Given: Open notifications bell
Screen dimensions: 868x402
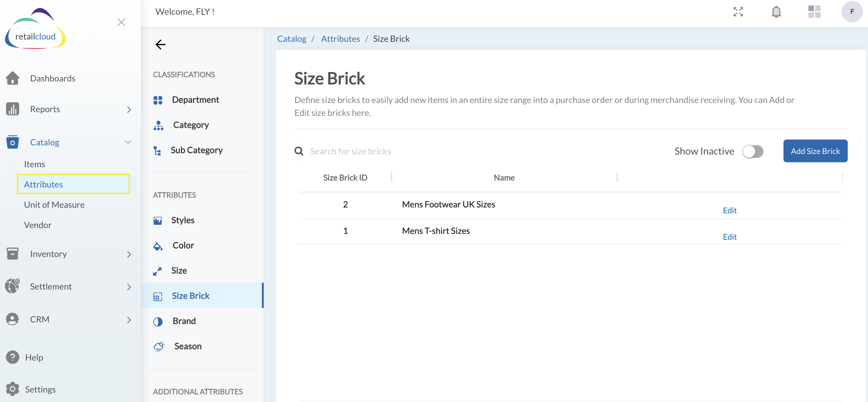Looking at the screenshot, I should [776, 11].
